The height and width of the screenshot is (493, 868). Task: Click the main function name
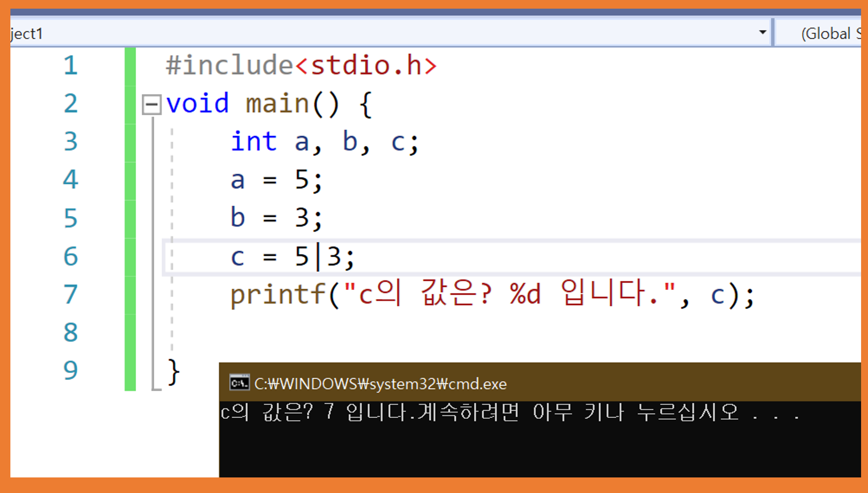point(277,103)
